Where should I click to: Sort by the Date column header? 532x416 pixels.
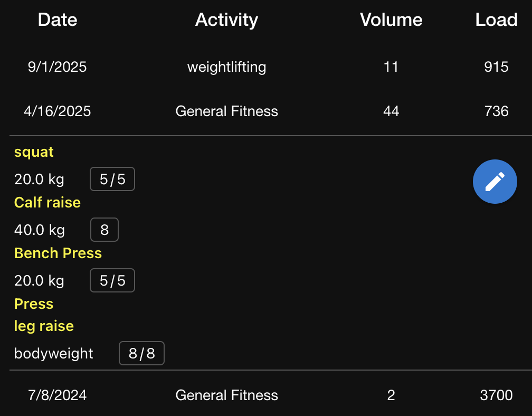(58, 20)
